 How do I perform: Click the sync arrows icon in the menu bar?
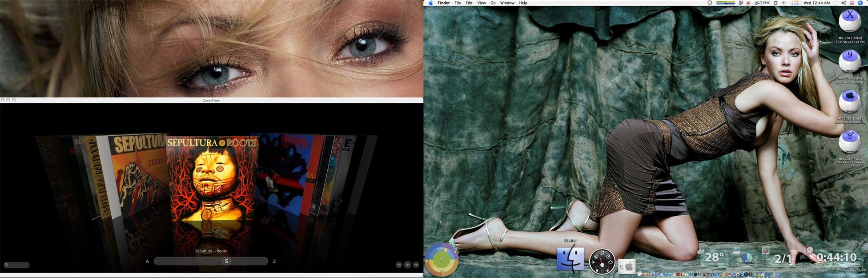pyautogui.click(x=776, y=3)
